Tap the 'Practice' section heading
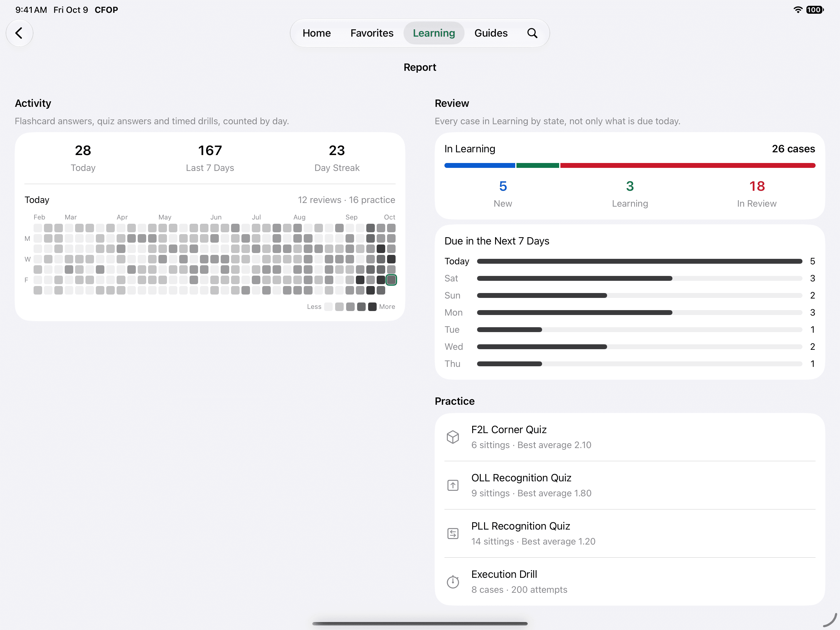Screen dimensions: 840x630 454,401
